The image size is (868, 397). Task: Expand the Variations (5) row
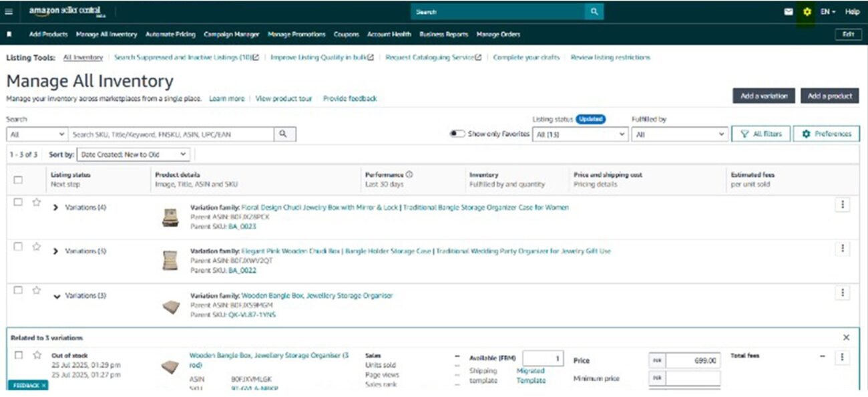point(56,251)
